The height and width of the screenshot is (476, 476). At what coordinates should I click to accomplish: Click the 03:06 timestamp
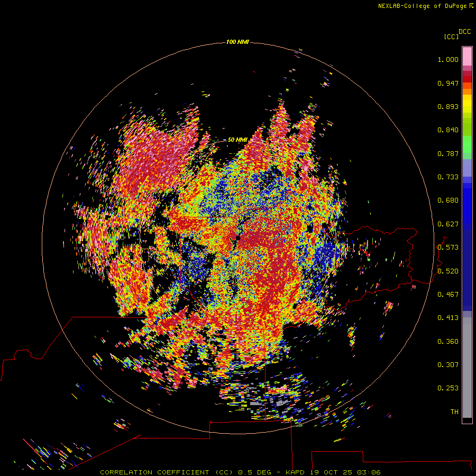click(x=369, y=472)
